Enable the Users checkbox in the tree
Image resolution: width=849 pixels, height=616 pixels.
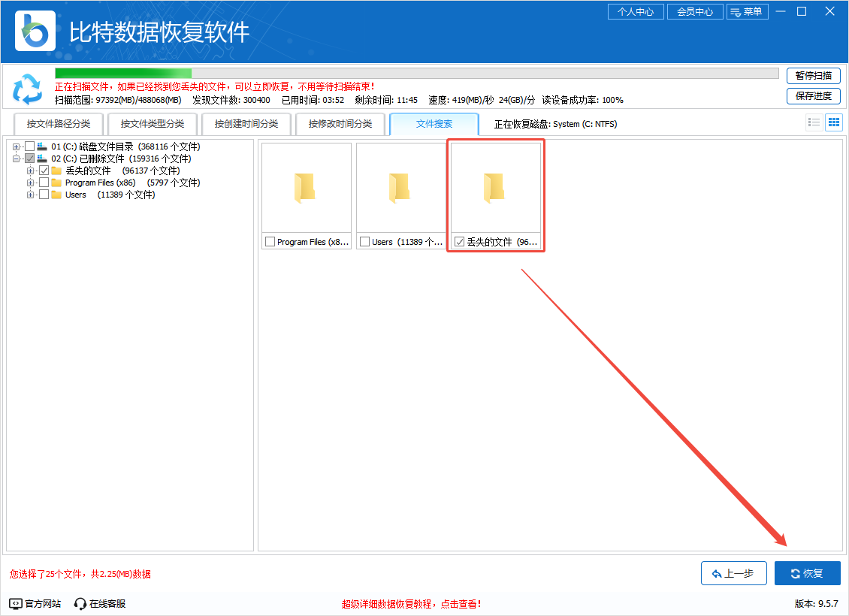pos(44,194)
